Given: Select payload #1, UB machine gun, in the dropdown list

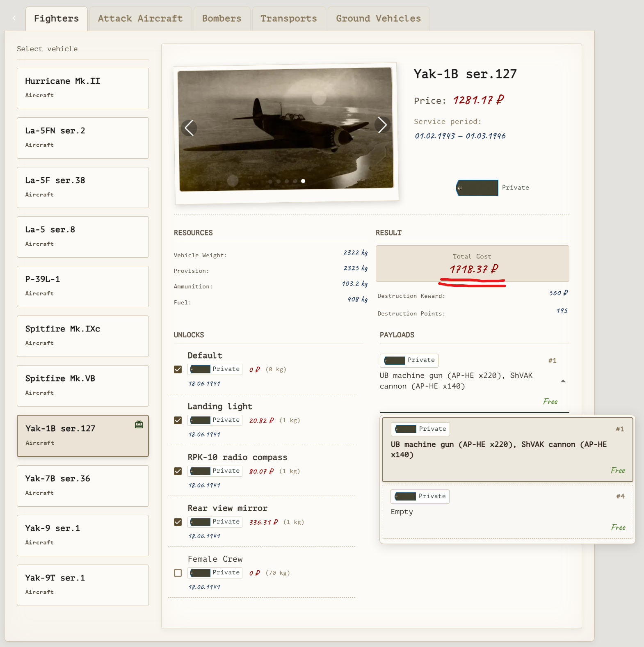Looking at the screenshot, I should (507, 449).
